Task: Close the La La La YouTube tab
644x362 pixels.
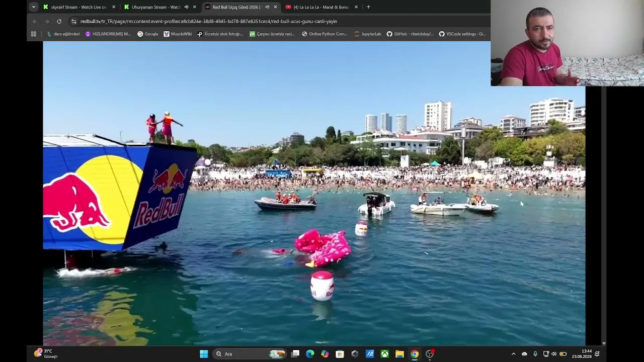Action: tap(356, 7)
